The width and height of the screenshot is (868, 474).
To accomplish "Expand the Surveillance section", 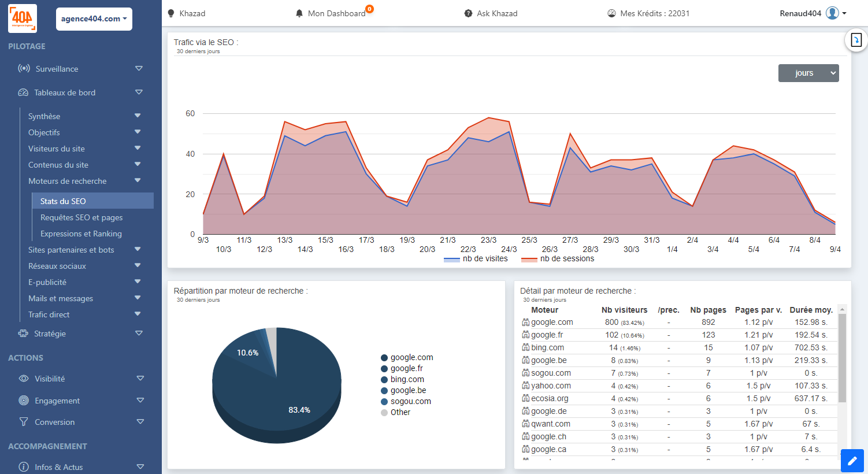I will (139, 68).
